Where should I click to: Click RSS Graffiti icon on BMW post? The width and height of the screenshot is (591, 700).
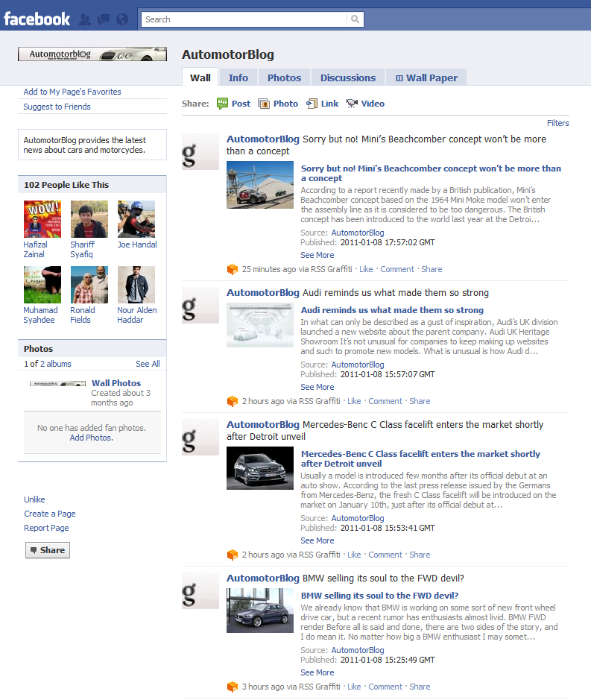click(x=233, y=687)
